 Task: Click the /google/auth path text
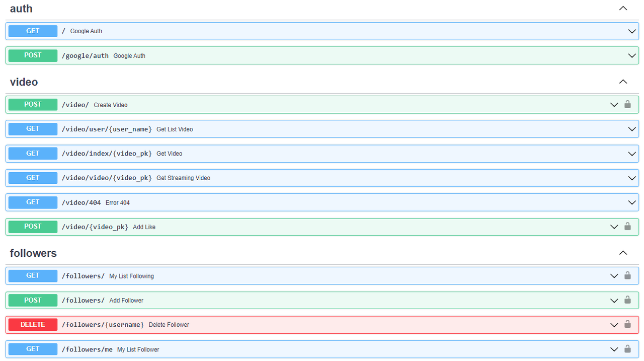pyautogui.click(x=85, y=56)
